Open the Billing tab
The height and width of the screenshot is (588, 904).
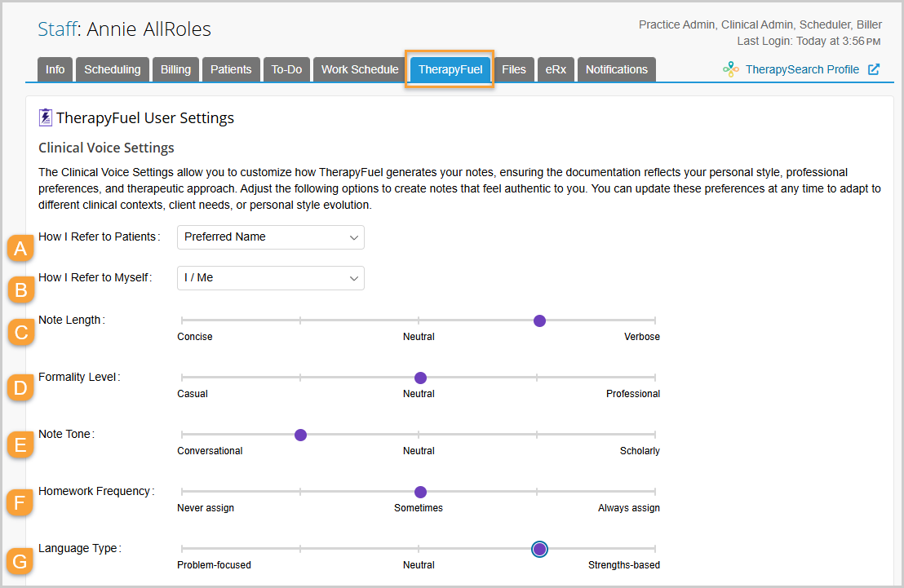[176, 70]
